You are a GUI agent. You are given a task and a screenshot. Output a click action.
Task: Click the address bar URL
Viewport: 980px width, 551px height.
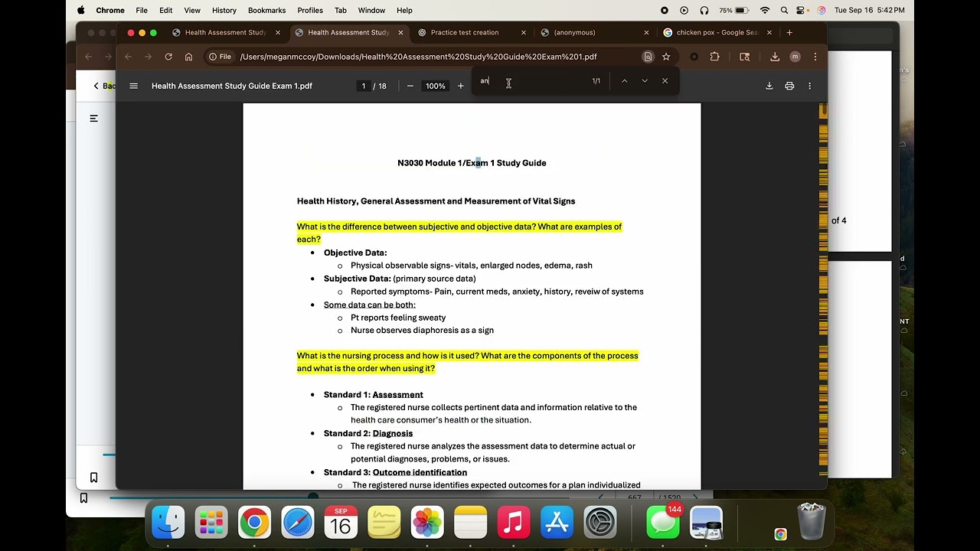pos(418,57)
